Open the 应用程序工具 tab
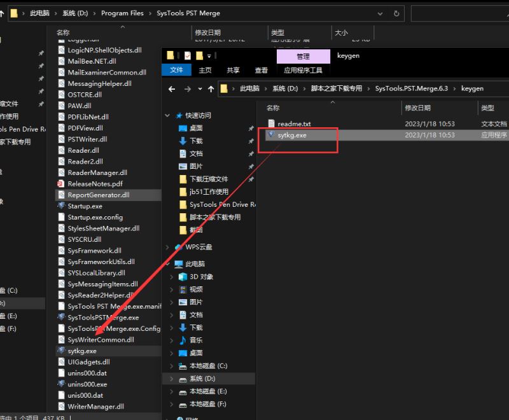 pyautogui.click(x=303, y=70)
